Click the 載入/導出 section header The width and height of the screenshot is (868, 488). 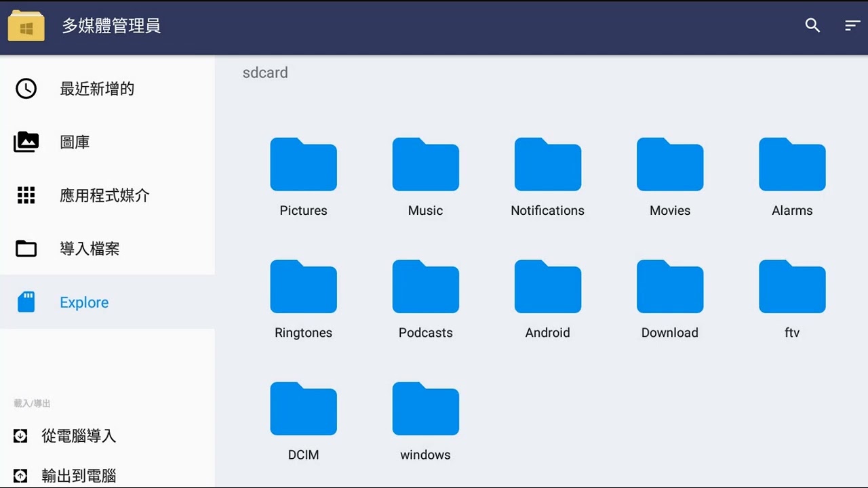point(32,403)
